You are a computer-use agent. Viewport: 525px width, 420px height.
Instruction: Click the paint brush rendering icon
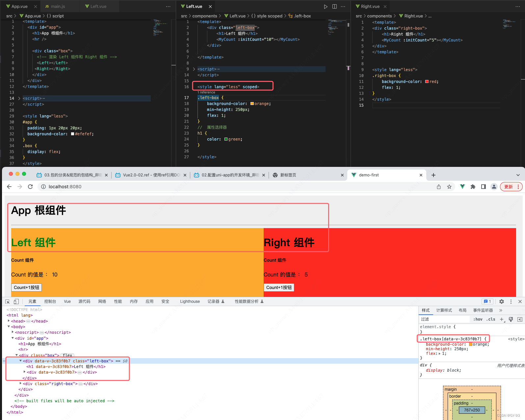[511, 319]
